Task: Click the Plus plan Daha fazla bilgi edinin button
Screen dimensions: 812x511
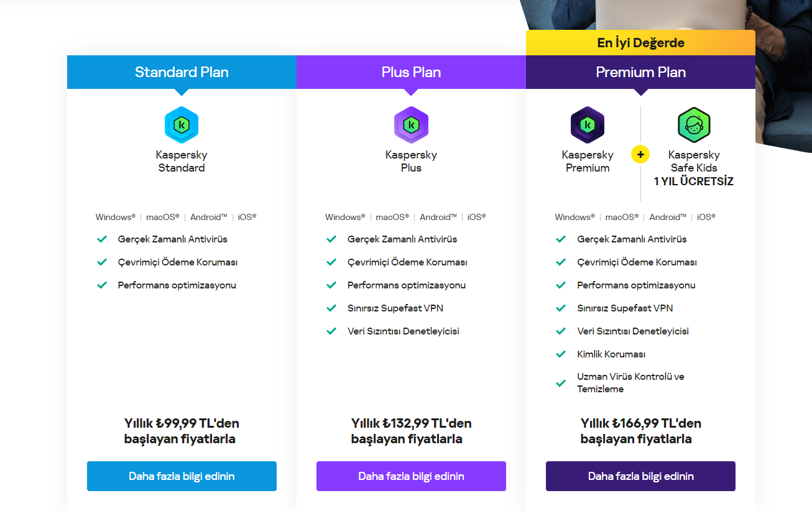Action: coord(411,476)
